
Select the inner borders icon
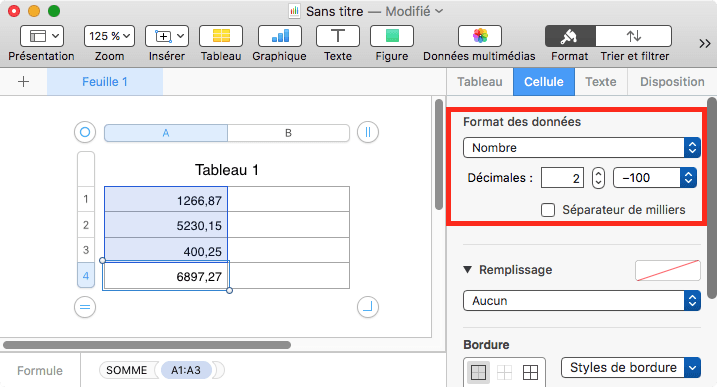pos(504,372)
